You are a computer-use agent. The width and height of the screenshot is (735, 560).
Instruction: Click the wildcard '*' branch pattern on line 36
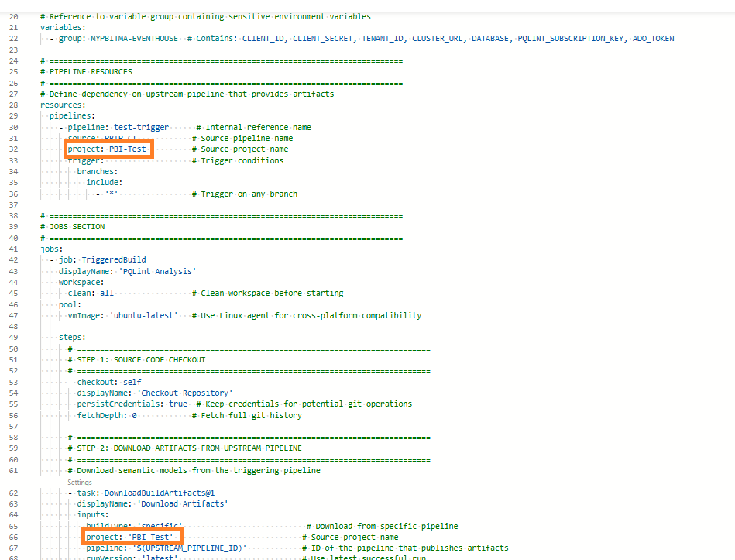point(111,193)
